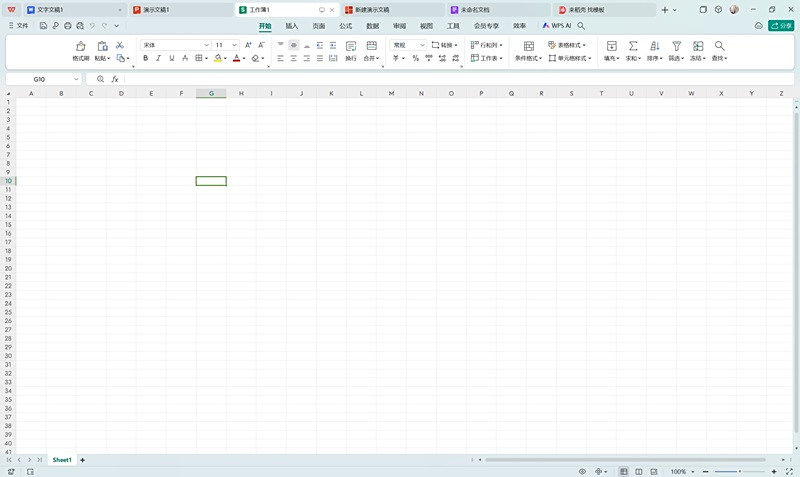Toggle Bold formatting

[145, 58]
